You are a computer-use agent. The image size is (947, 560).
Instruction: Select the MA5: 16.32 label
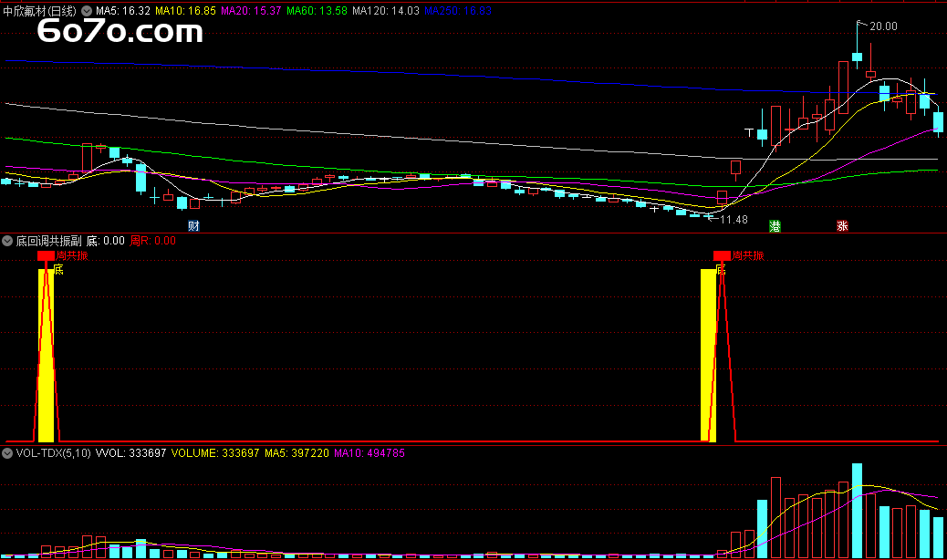pos(123,11)
